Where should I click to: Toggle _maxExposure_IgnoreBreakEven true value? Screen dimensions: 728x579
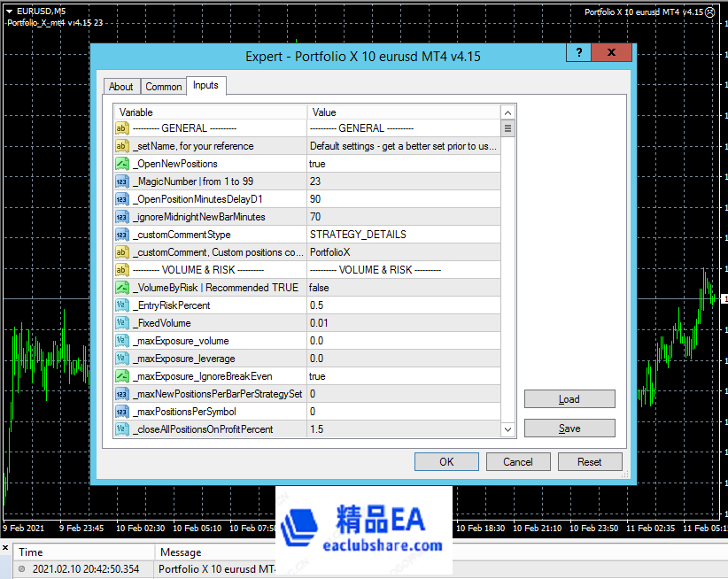coord(403,376)
